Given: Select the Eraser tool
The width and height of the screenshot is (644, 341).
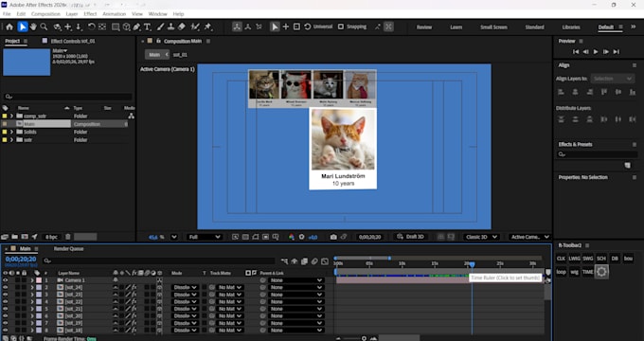Looking at the screenshot, I should point(182,27).
